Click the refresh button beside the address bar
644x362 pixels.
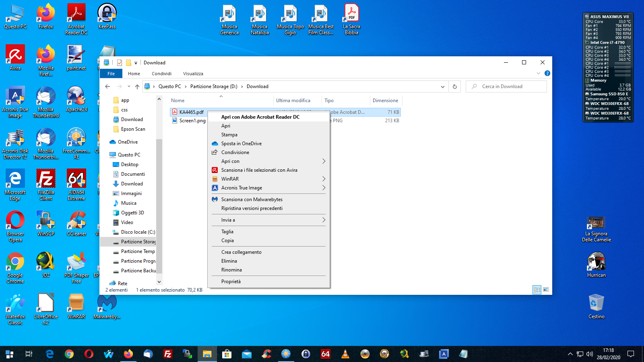click(x=455, y=86)
